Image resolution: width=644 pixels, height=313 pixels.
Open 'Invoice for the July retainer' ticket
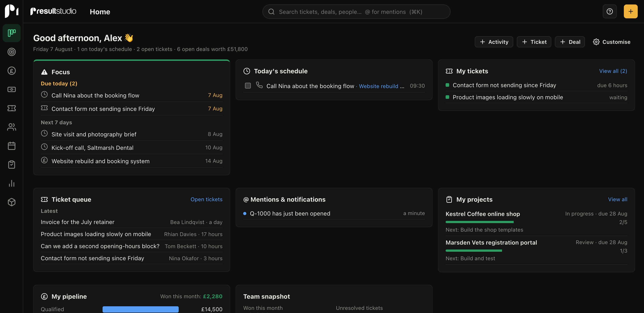[131, 222]
